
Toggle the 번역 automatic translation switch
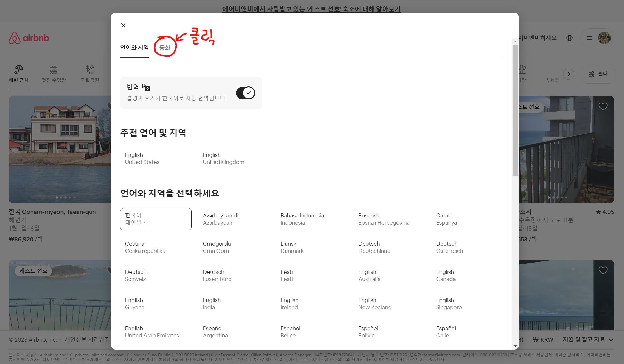(x=245, y=93)
